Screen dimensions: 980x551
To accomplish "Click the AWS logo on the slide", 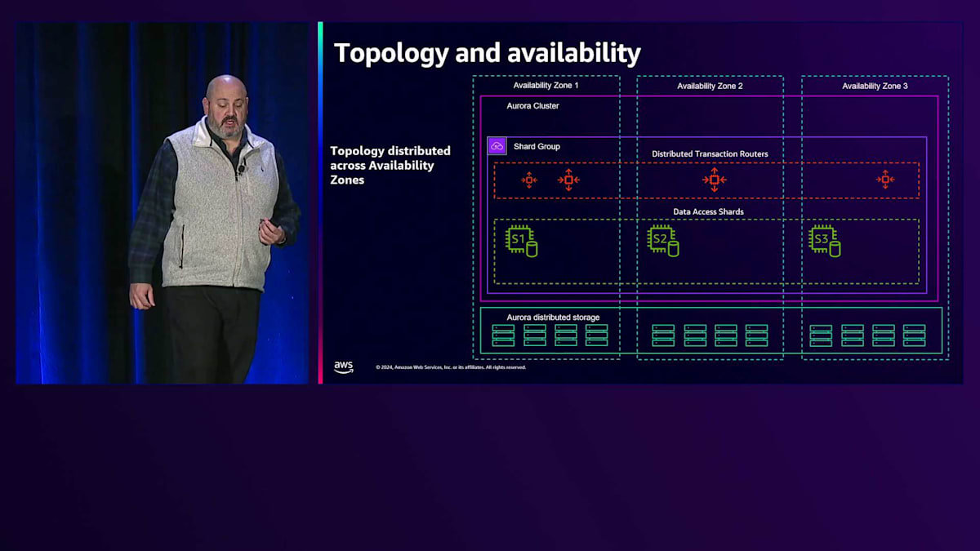I will click(x=344, y=367).
